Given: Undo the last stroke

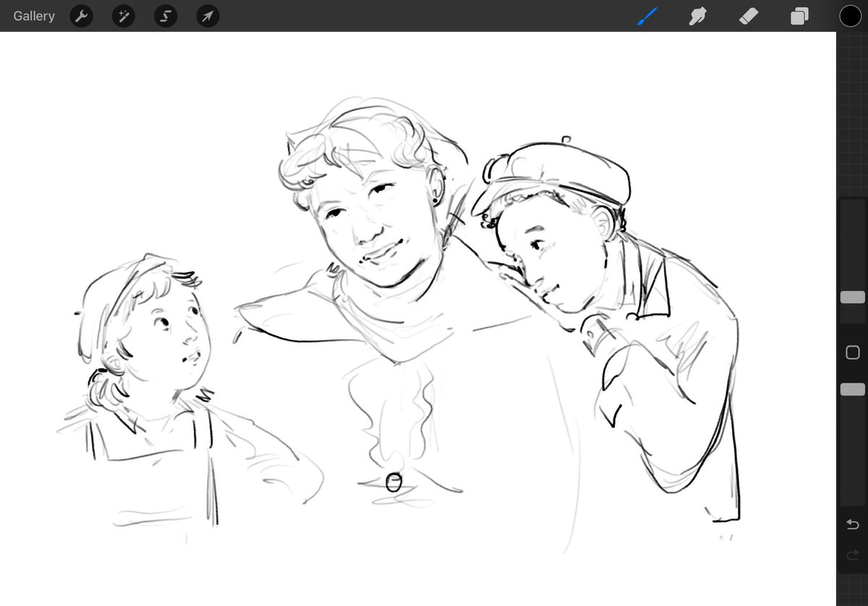Looking at the screenshot, I should point(852,524).
